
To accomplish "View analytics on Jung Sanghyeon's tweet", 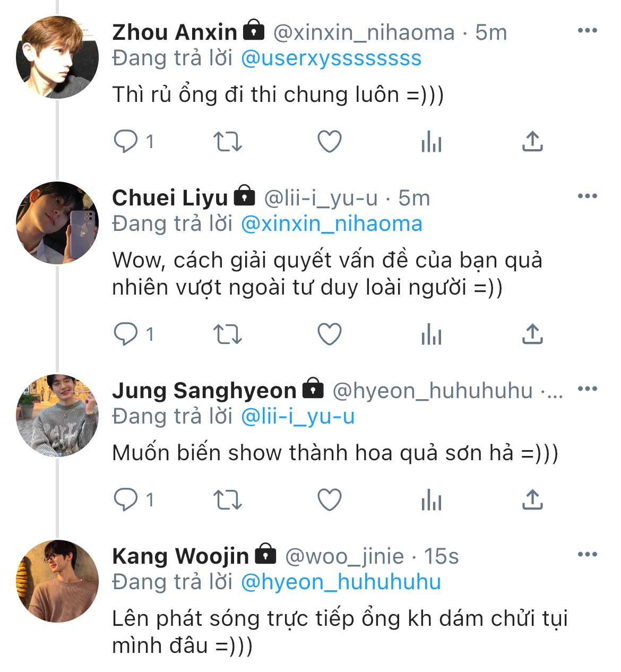I will click(x=431, y=500).
